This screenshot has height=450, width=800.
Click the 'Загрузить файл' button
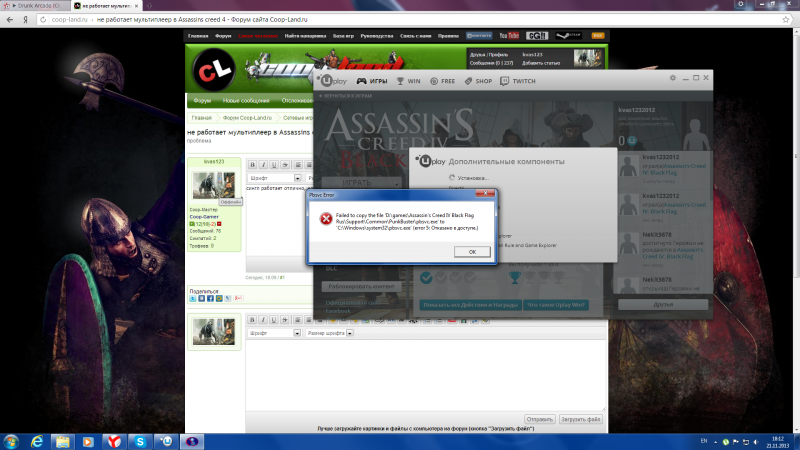coord(581,419)
